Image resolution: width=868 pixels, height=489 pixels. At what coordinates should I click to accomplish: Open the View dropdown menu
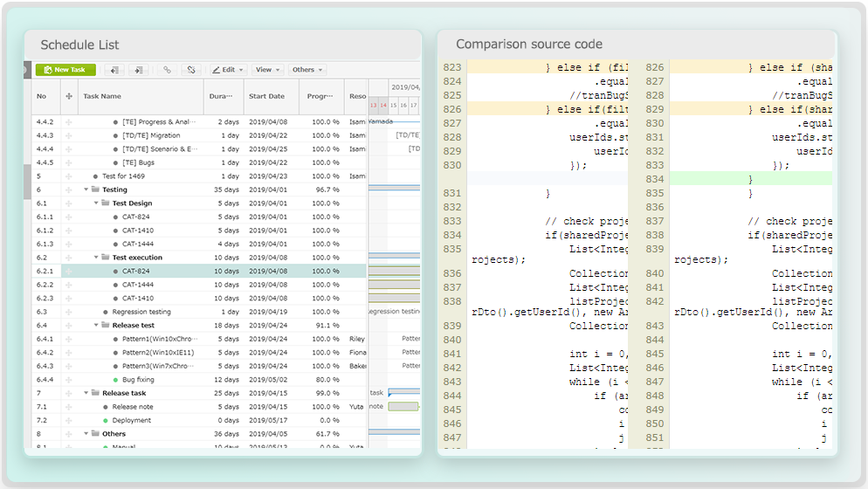pyautogui.click(x=267, y=70)
